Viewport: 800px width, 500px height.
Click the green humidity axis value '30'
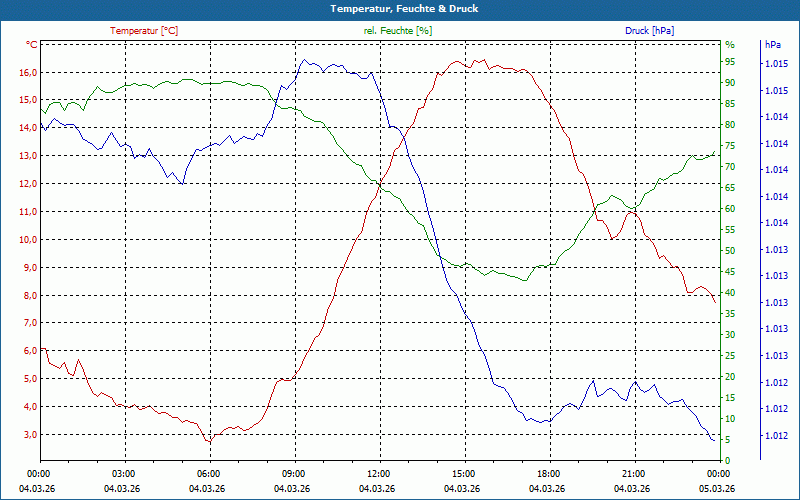pyautogui.click(x=730, y=335)
